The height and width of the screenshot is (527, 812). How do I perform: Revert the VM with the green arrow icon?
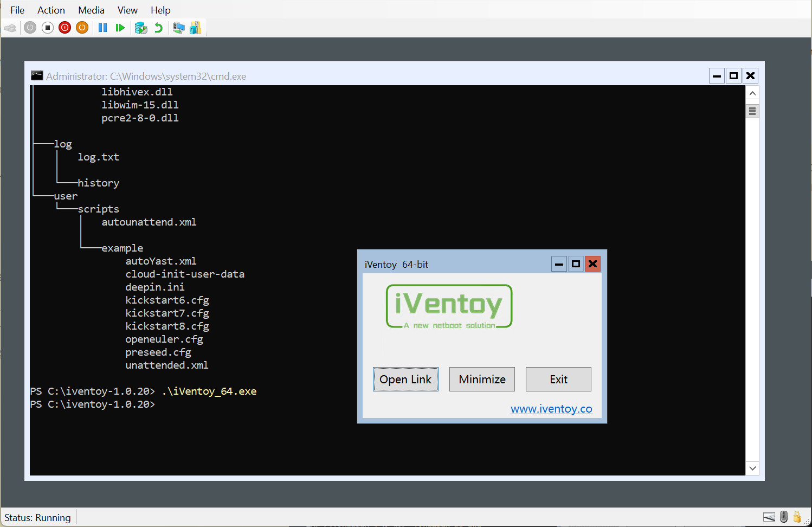tap(158, 28)
